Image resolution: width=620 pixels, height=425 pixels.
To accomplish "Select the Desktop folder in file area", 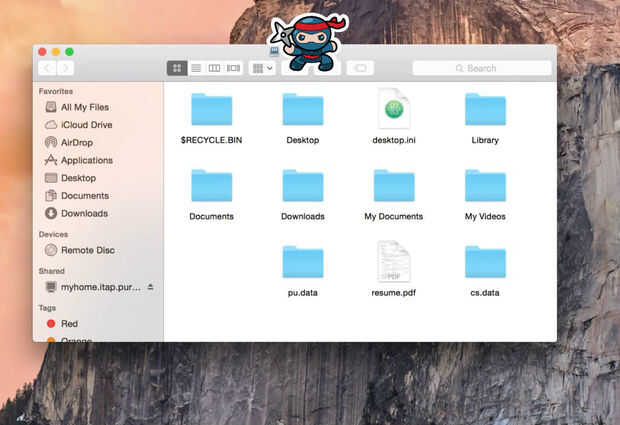I will pos(303,110).
